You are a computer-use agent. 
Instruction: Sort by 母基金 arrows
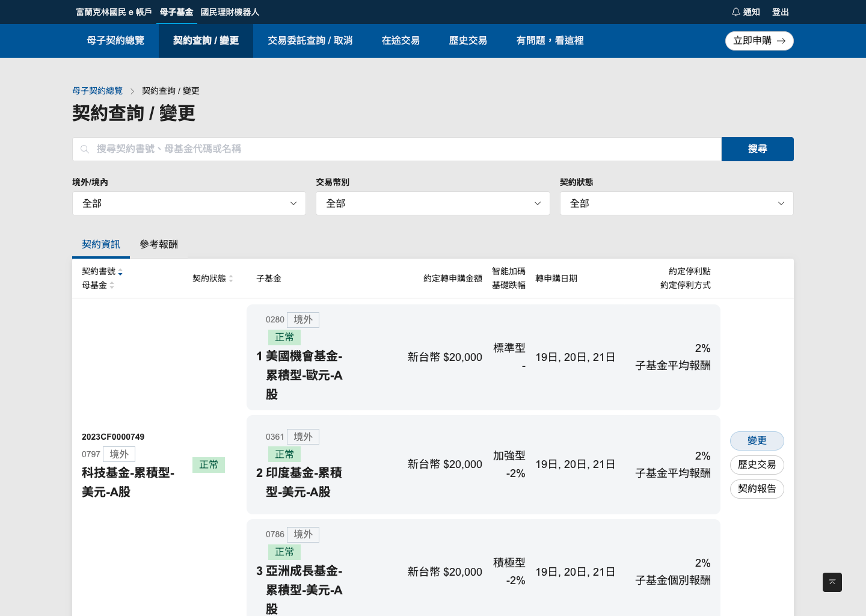112,285
